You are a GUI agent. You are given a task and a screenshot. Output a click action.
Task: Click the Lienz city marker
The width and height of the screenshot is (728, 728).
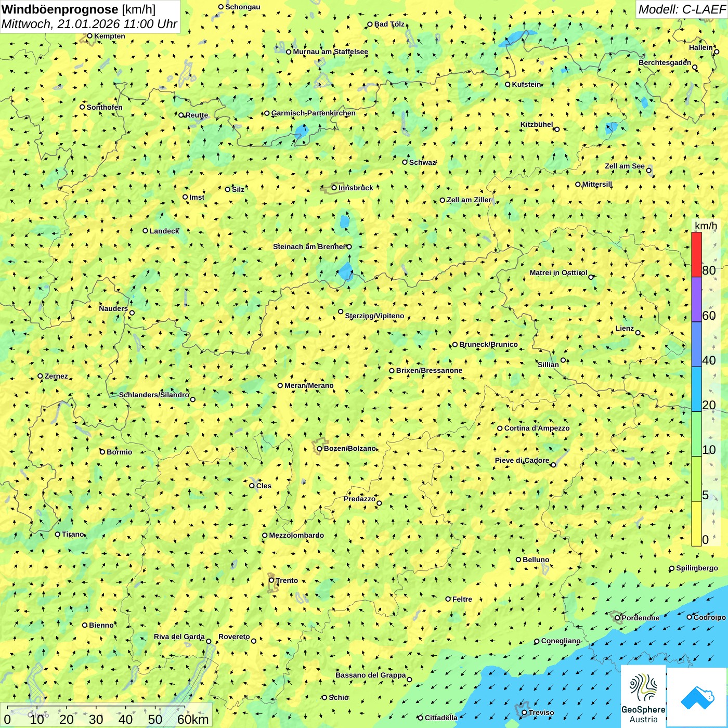(x=638, y=333)
